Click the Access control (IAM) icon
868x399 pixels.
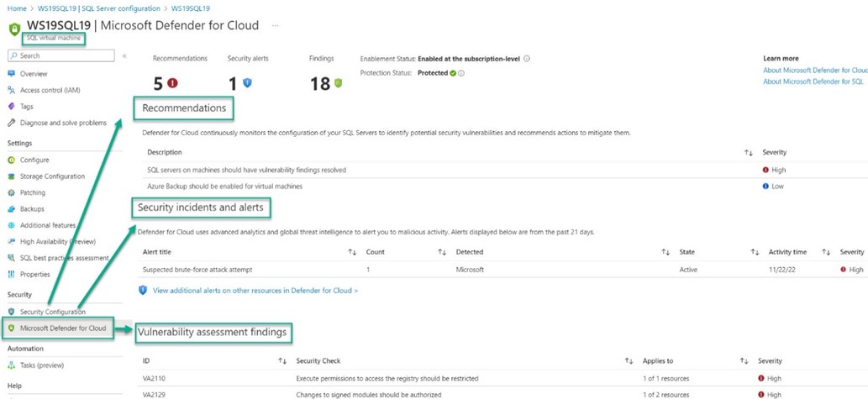[12, 90]
